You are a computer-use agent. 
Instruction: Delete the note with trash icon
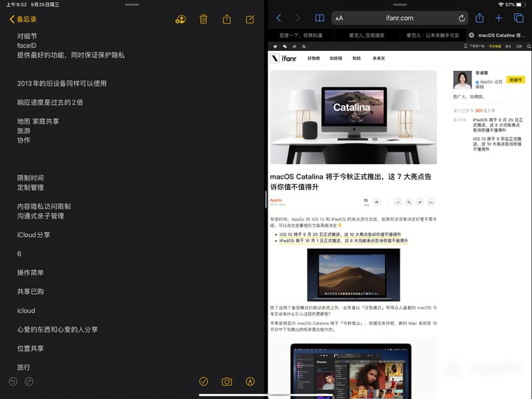click(204, 19)
